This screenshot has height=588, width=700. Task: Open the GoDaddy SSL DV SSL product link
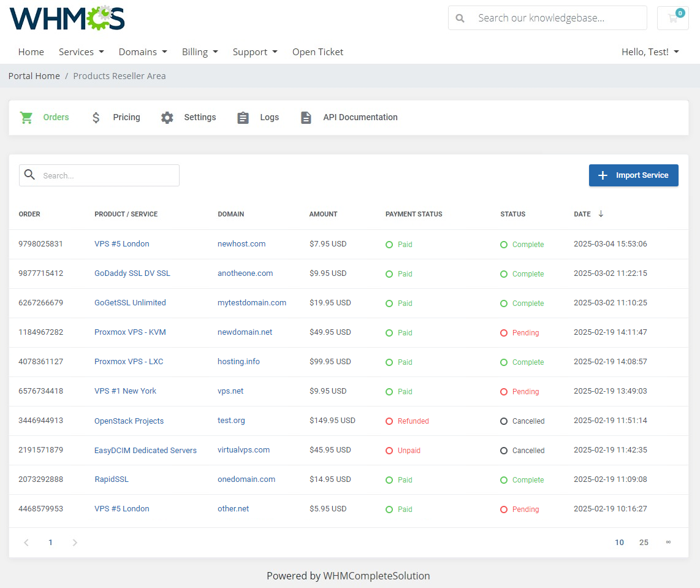(132, 273)
